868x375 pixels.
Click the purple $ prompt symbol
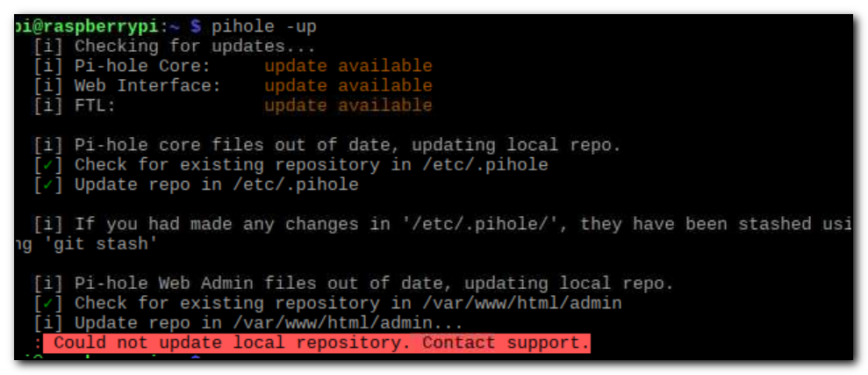(x=196, y=26)
